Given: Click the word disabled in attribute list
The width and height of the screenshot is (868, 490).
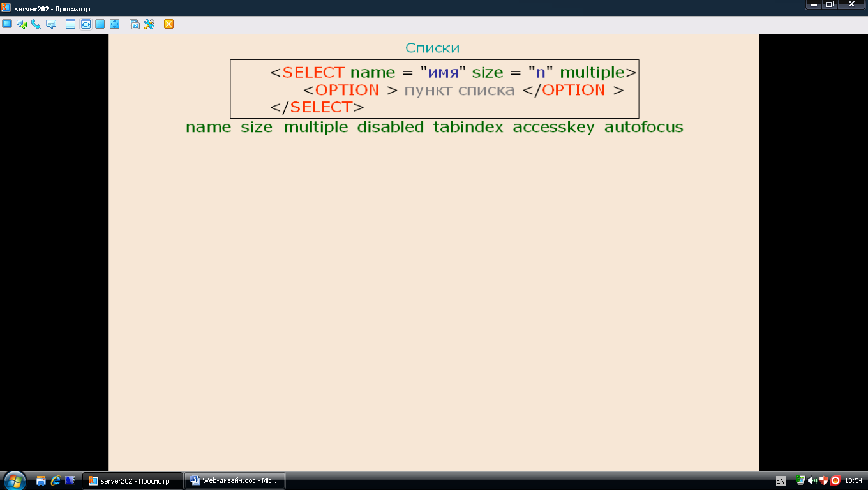Looking at the screenshot, I should pos(391,127).
